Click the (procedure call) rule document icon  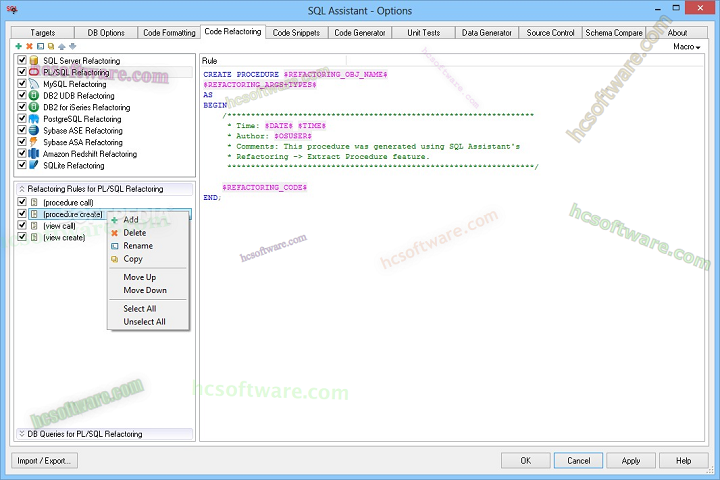point(34,203)
